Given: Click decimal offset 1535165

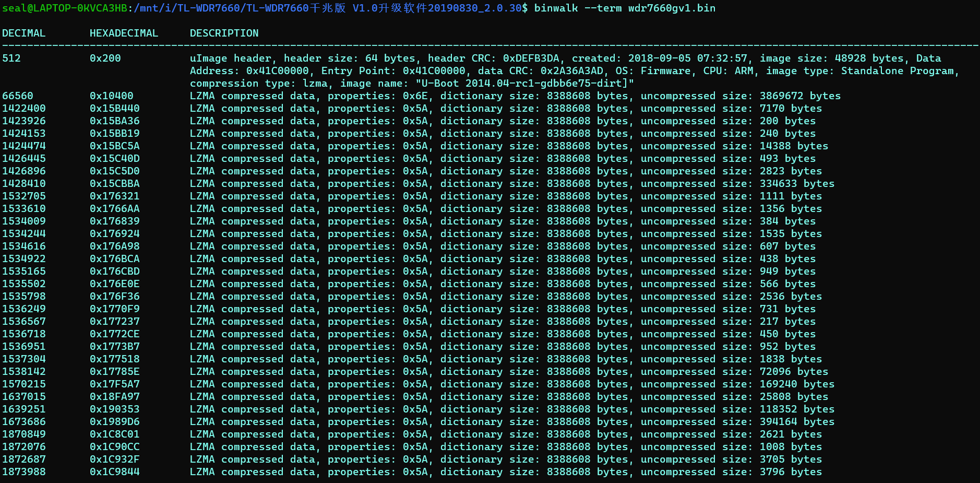Looking at the screenshot, I should (24, 271).
